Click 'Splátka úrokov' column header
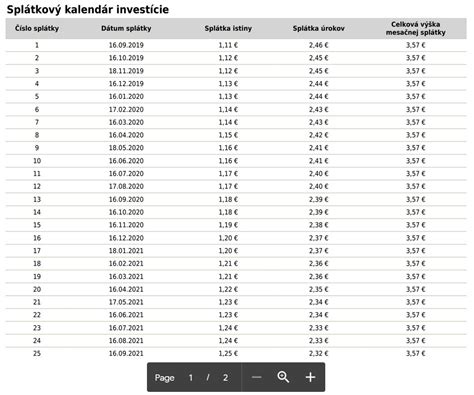The height and width of the screenshot is (395, 474). [x=318, y=28]
